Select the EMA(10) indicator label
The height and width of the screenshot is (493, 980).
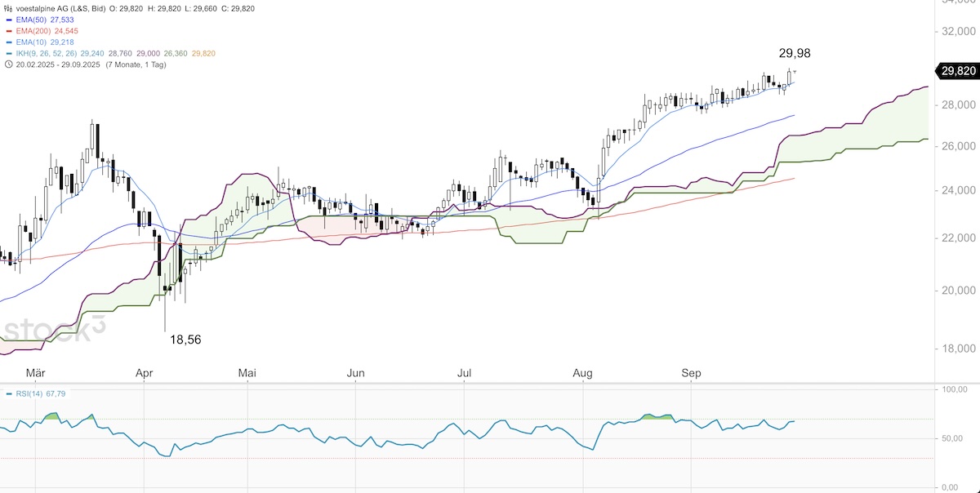click(x=31, y=41)
